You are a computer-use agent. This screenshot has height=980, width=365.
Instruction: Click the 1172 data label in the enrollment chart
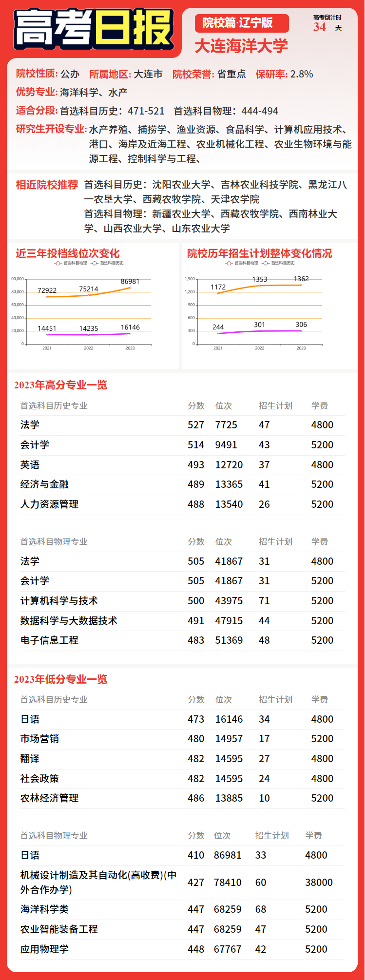pos(218,287)
